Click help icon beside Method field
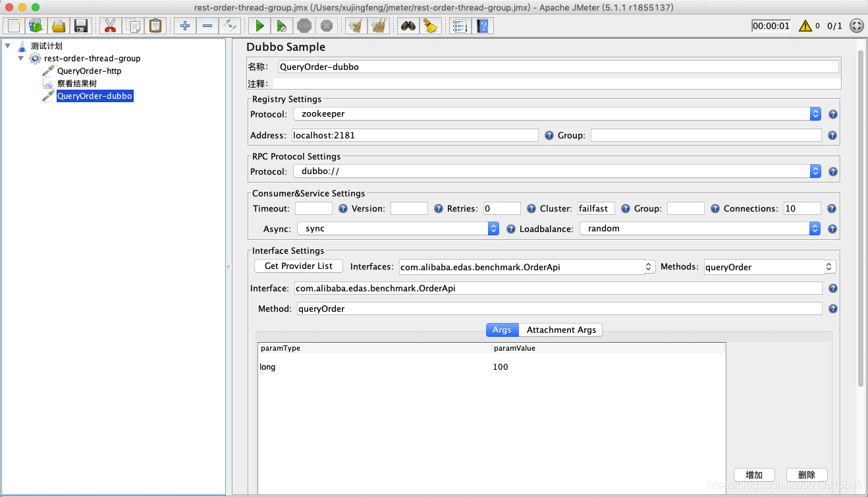 click(832, 308)
